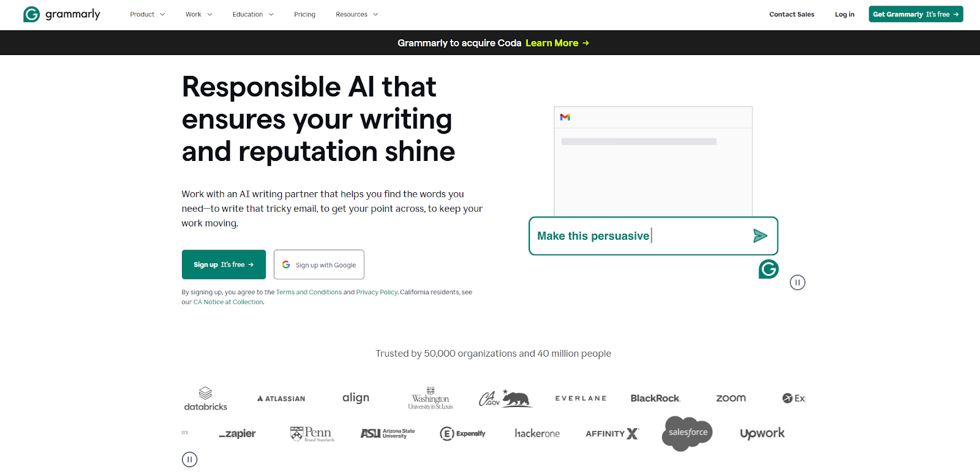Click the Penn logo
The height and width of the screenshot is (473, 980).
coord(312,433)
